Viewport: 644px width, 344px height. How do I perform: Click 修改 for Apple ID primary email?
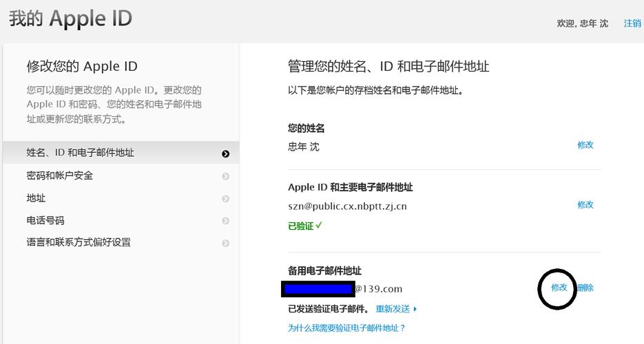pos(585,204)
